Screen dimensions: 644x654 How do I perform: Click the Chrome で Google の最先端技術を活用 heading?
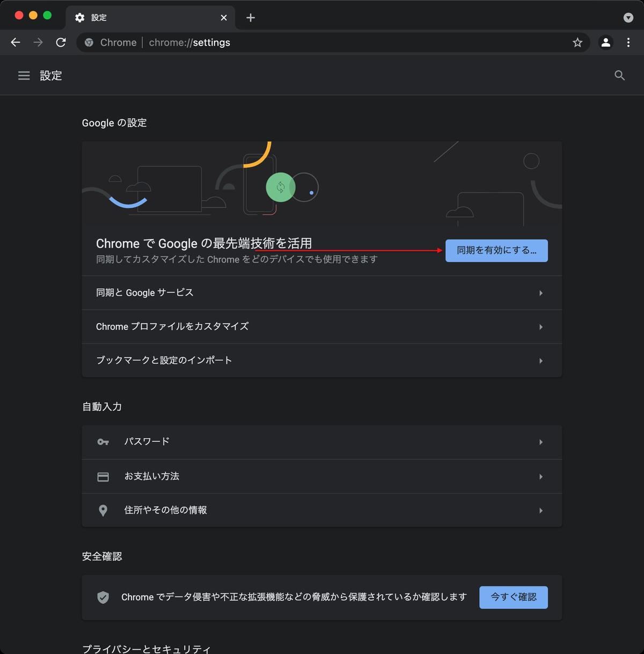204,243
